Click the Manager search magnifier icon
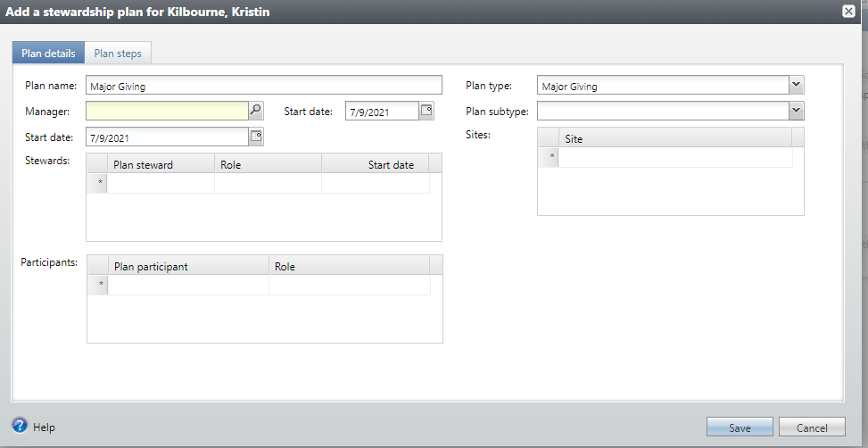Image resolution: width=868 pixels, height=448 pixels. 256,111
